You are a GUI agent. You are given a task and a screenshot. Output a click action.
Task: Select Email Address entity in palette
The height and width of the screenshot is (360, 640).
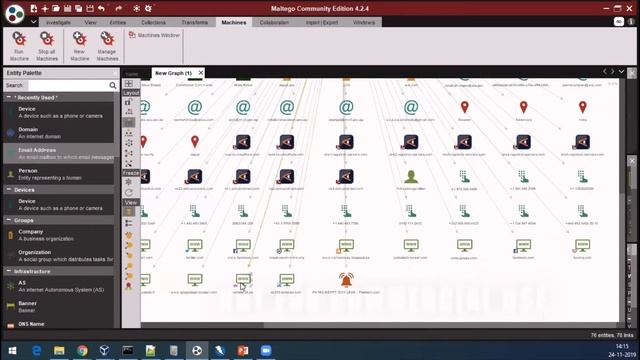coord(59,153)
